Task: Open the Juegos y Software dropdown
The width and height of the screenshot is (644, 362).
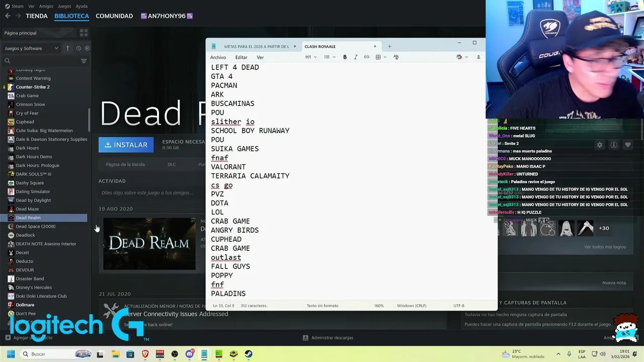Action: tap(32, 48)
